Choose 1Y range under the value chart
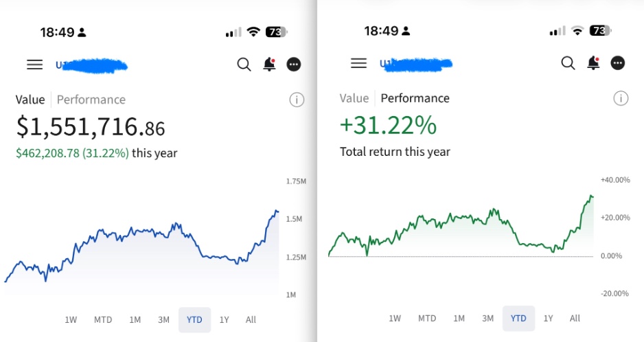 pyautogui.click(x=224, y=320)
